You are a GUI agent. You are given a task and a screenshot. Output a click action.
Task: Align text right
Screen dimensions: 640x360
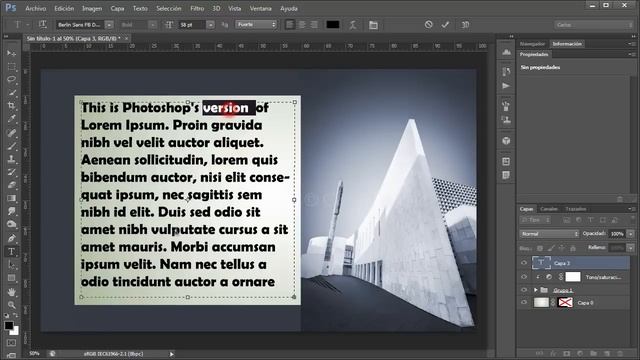[x=314, y=25]
